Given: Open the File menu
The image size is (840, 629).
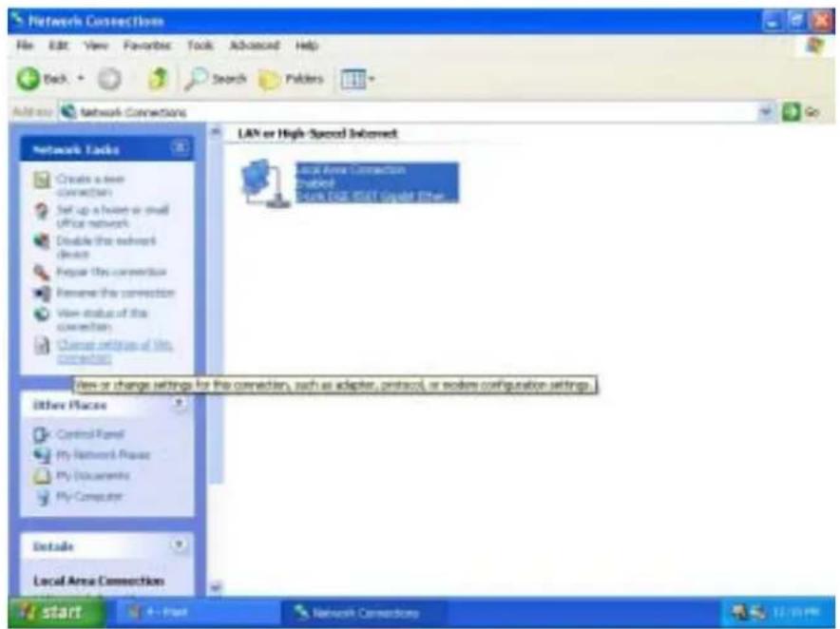Looking at the screenshot, I should pyautogui.click(x=25, y=46).
